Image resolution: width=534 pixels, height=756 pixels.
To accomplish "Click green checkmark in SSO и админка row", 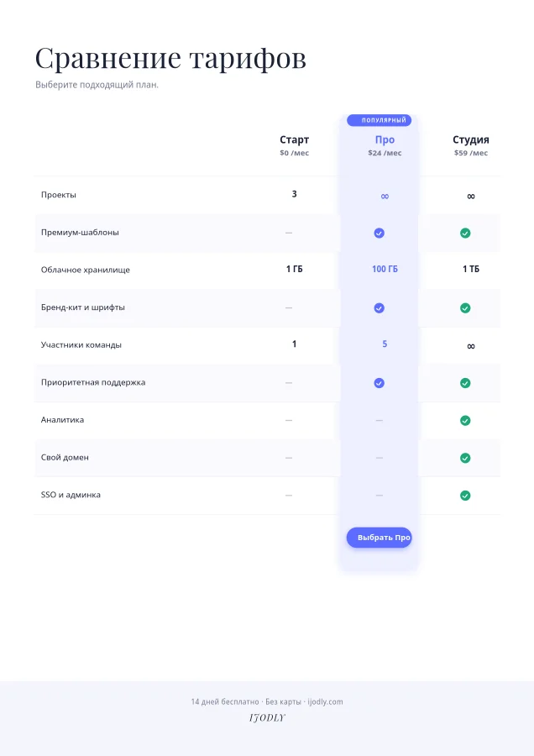I will point(465,495).
